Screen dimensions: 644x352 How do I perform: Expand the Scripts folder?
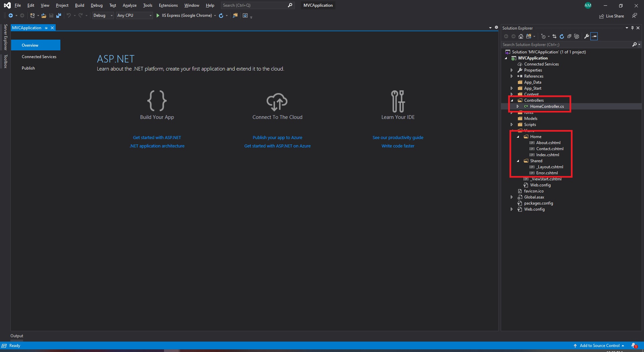tap(512, 125)
